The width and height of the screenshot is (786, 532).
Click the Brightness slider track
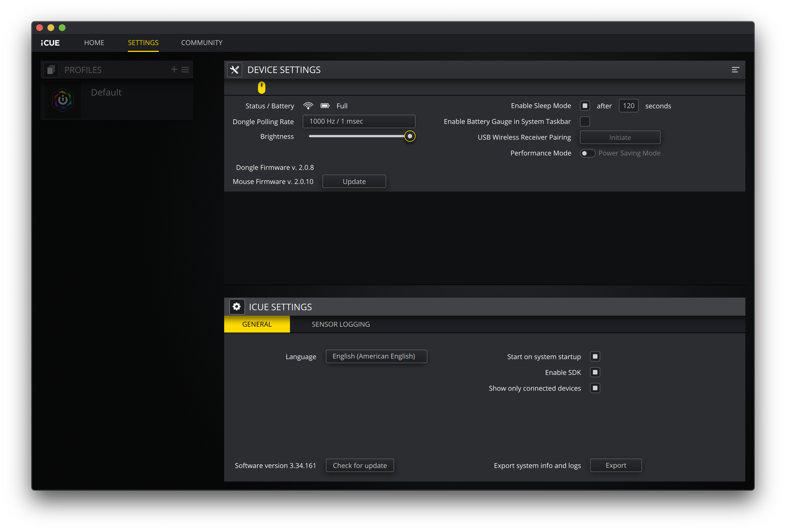pyautogui.click(x=357, y=136)
